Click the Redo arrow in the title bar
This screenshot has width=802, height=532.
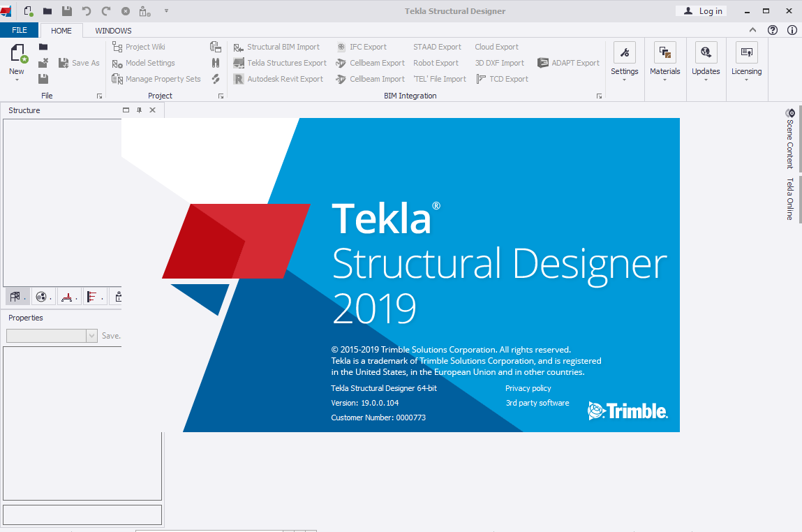coord(106,10)
